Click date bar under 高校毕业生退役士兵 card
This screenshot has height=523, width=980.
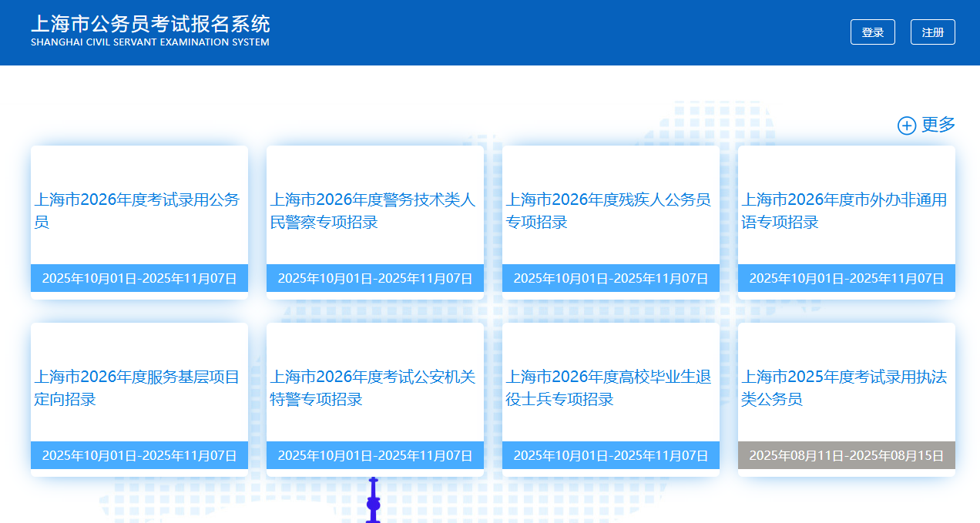611,455
